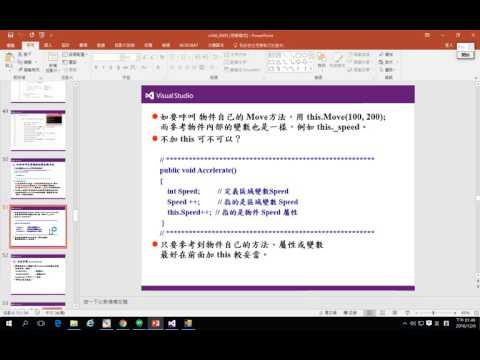Click the Tell me search lightbulb box

tap(258, 45)
